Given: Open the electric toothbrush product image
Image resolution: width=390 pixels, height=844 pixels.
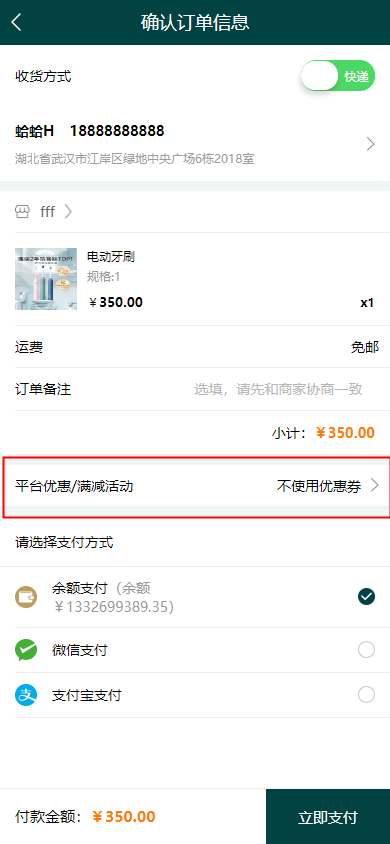Looking at the screenshot, I should tap(46, 279).
